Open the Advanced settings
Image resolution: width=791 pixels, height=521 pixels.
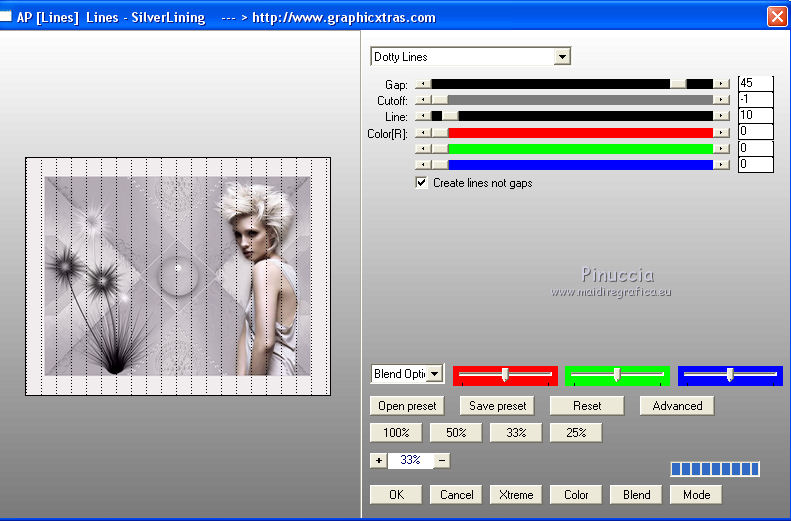point(677,406)
